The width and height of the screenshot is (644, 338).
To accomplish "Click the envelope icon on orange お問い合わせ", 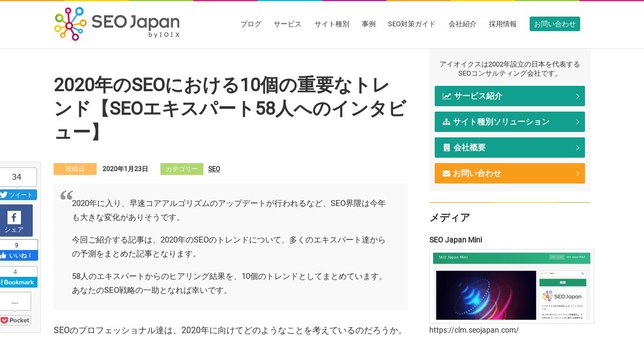I will pos(447,173).
